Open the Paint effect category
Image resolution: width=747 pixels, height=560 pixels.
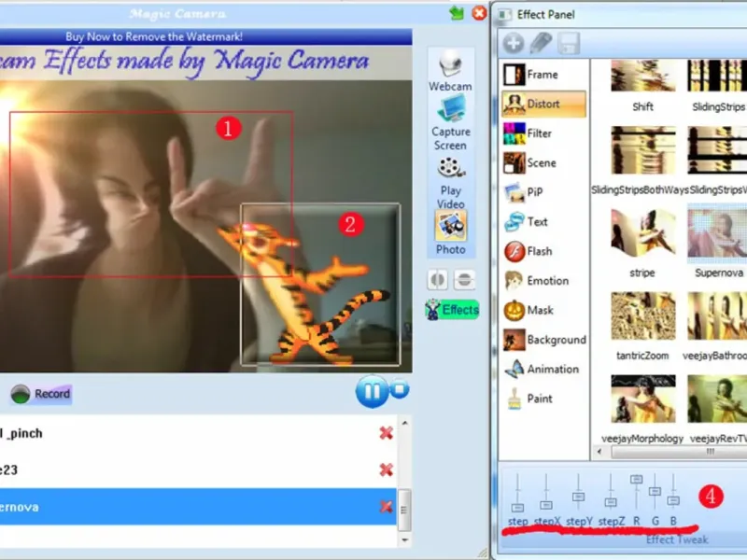click(543, 399)
